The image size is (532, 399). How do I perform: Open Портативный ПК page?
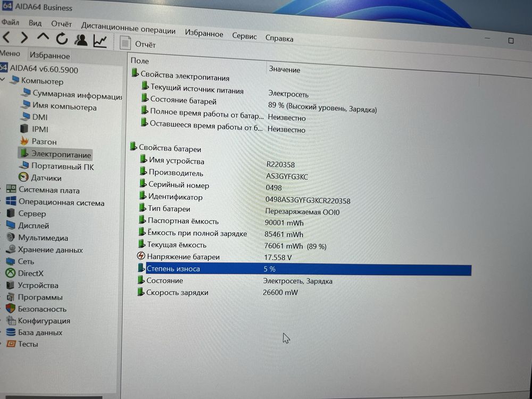click(56, 166)
